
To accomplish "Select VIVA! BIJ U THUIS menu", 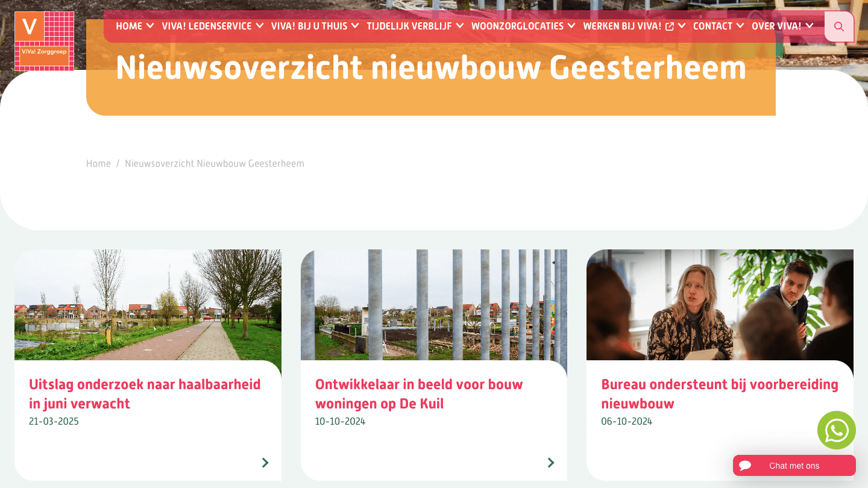I will (309, 27).
